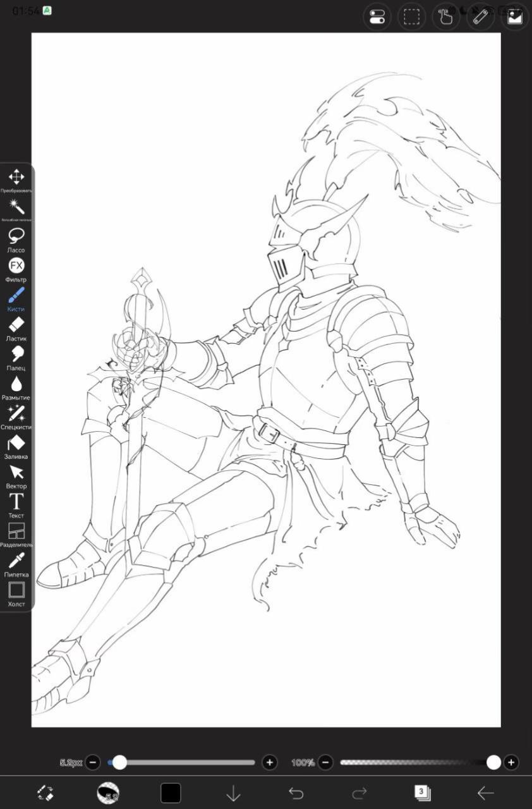Image resolution: width=532 pixels, height=809 pixels.
Task: Choose the Bucket fill (Заливка) tool
Action: [x=16, y=446]
